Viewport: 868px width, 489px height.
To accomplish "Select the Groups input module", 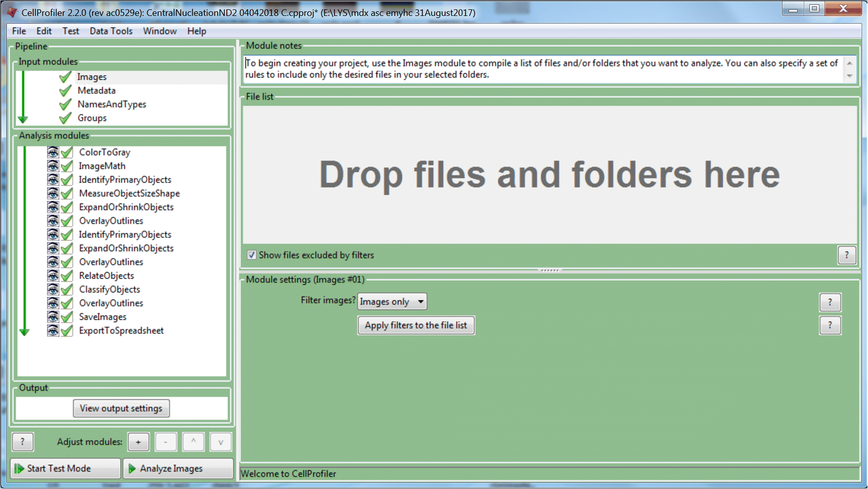I will pyautogui.click(x=92, y=118).
